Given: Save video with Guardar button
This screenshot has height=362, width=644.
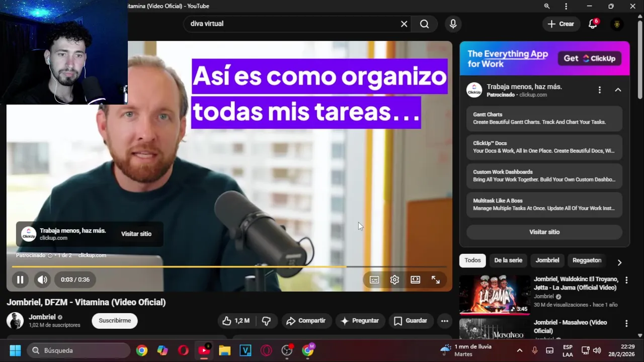Looking at the screenshot, I should click(x=411, y=321).
